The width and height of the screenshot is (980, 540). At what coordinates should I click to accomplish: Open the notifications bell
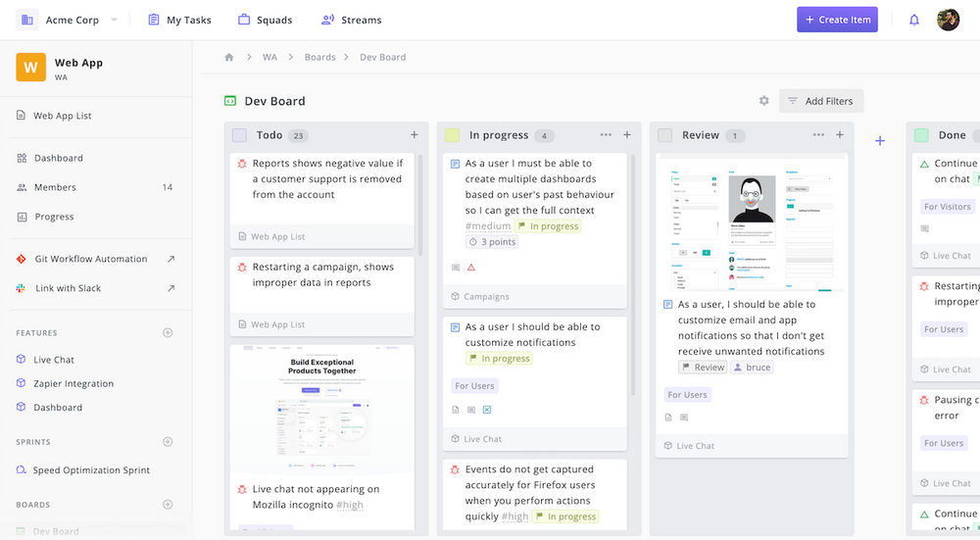(x=914, y=20)
